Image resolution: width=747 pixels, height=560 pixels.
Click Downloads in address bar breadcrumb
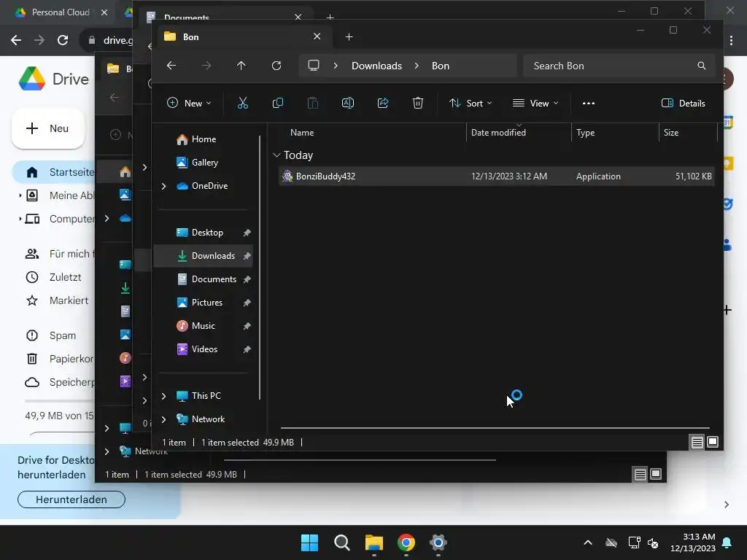(x=376, y=66)
